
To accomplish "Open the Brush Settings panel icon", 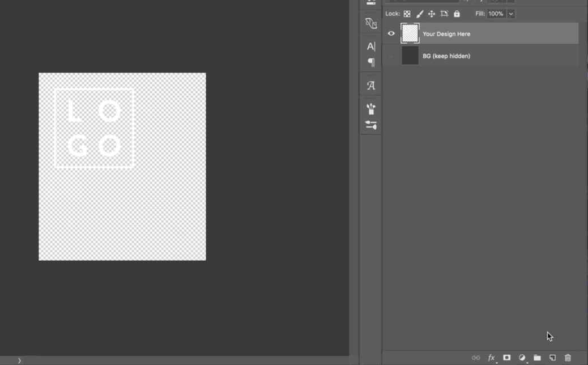I will tap(371, 125).
